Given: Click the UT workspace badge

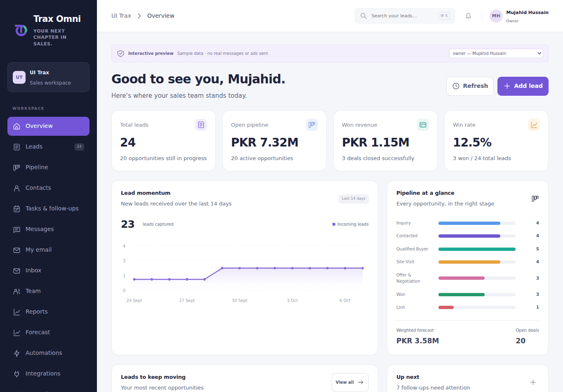Looking at the screenshot, I should (x=19, y=77).
